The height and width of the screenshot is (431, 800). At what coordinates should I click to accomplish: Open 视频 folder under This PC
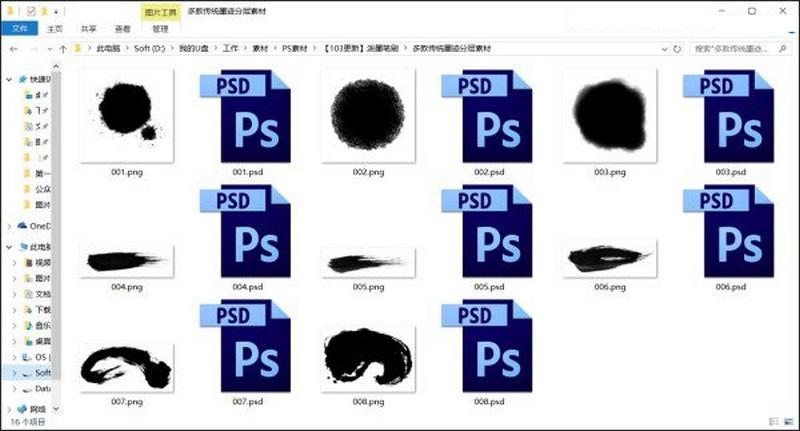pos(37,263)
